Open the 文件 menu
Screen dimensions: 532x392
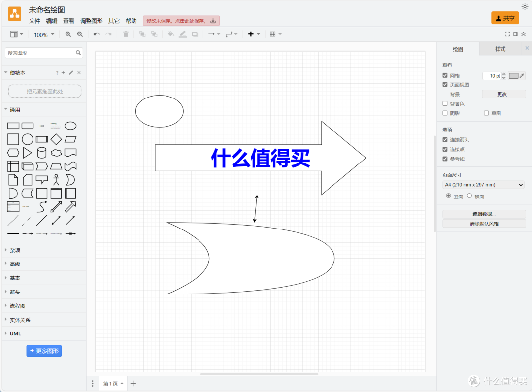click(34, 21)
